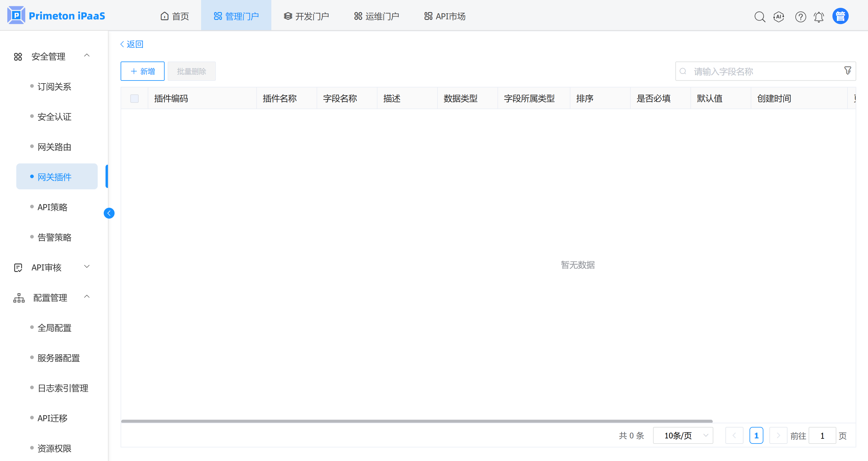Click the user avatar icon
Viewport: 868px width, 461px height.
pos(840,16)
